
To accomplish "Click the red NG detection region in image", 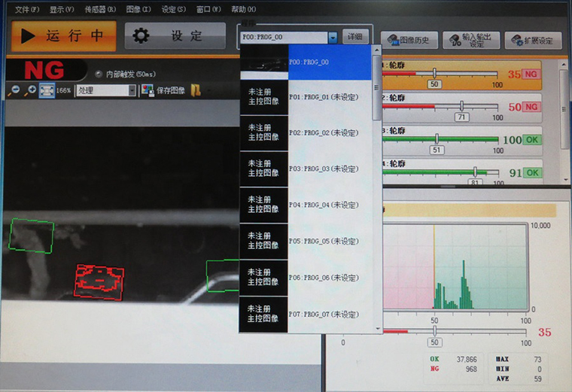I will point(99,282).
